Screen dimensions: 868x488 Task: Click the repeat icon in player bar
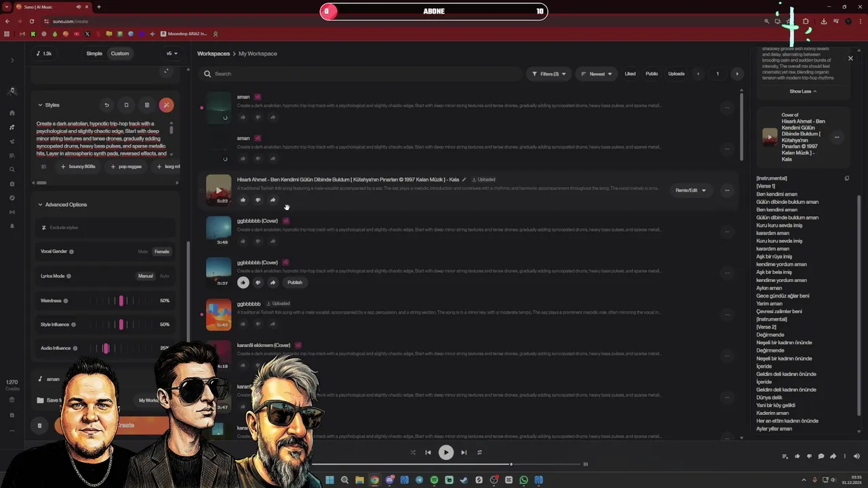479,453
